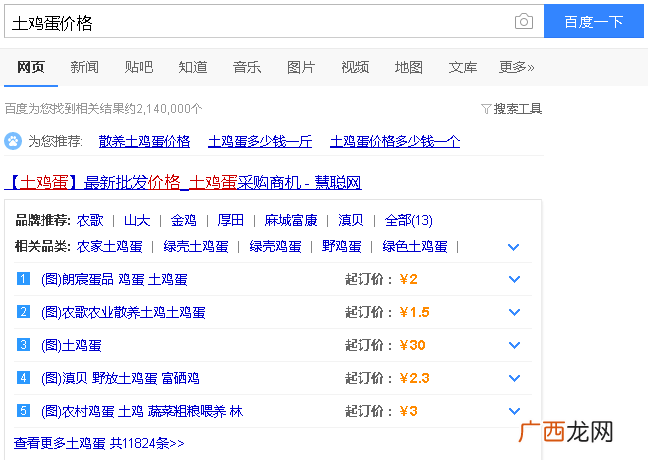Switch to the 地图 tab

click(409, 67)
